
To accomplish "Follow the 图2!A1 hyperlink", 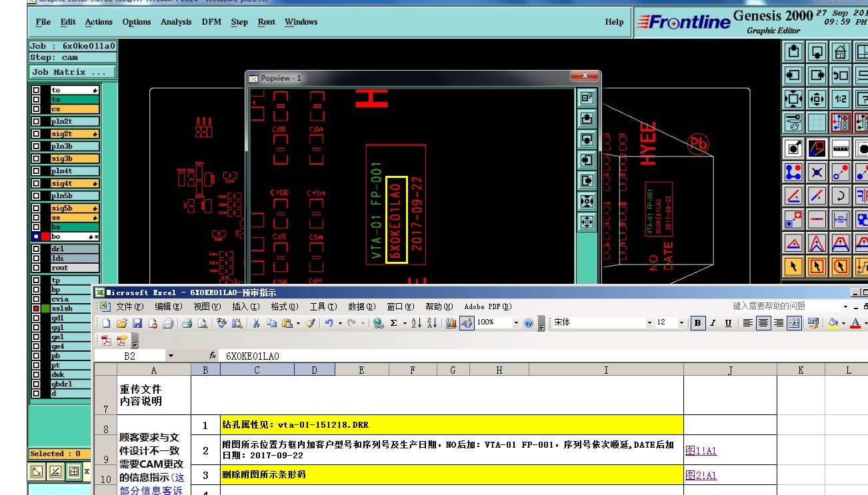I will click(701, 476).
